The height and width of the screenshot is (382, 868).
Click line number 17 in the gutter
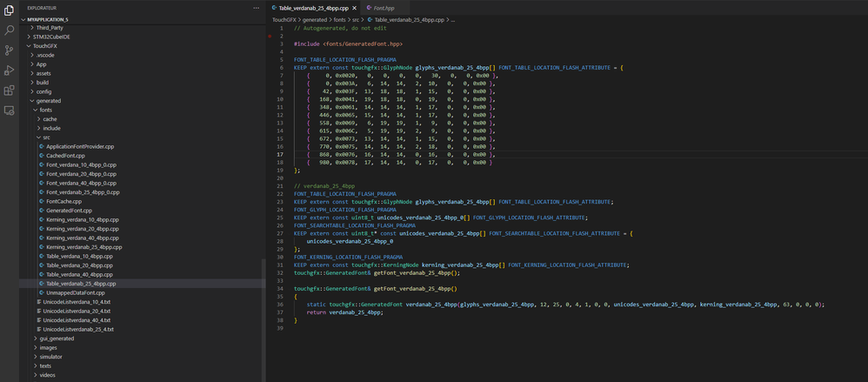click(281, 155)
